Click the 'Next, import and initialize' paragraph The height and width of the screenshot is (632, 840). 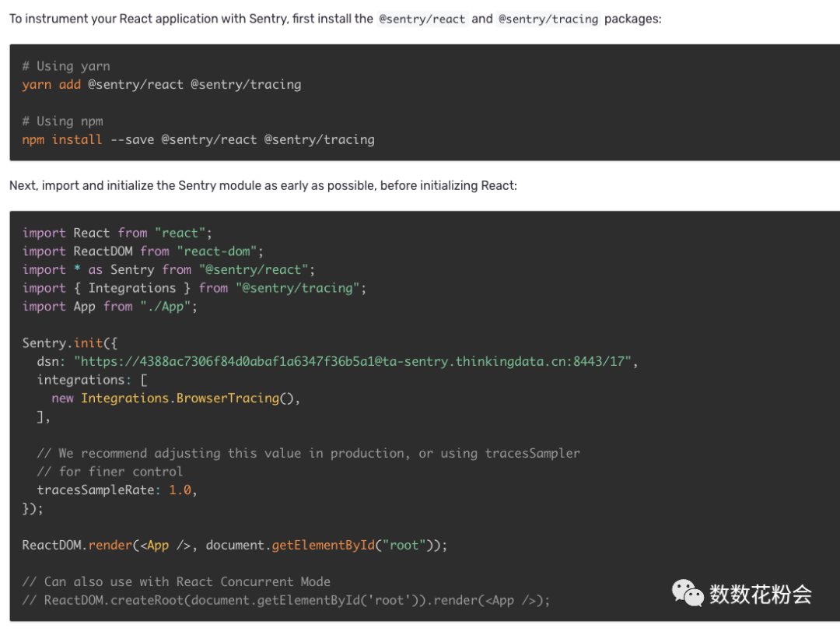point(263,186)
